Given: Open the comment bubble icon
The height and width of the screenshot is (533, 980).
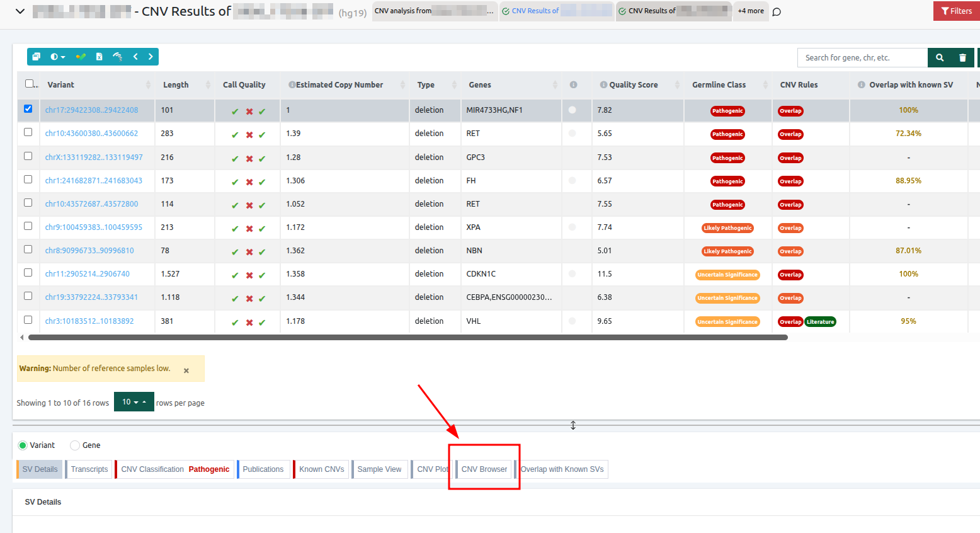Looking at the screenshot, I should tap(777, 11).
